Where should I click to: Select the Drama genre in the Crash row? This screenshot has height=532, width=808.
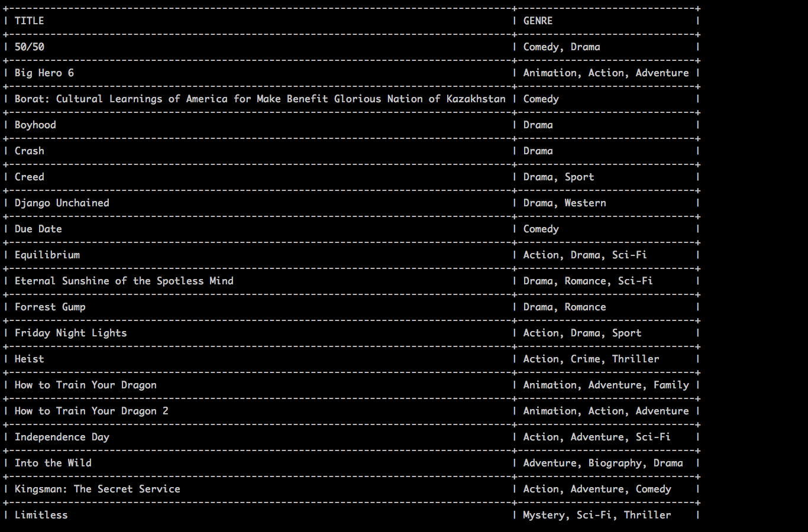tap(538, 151)
